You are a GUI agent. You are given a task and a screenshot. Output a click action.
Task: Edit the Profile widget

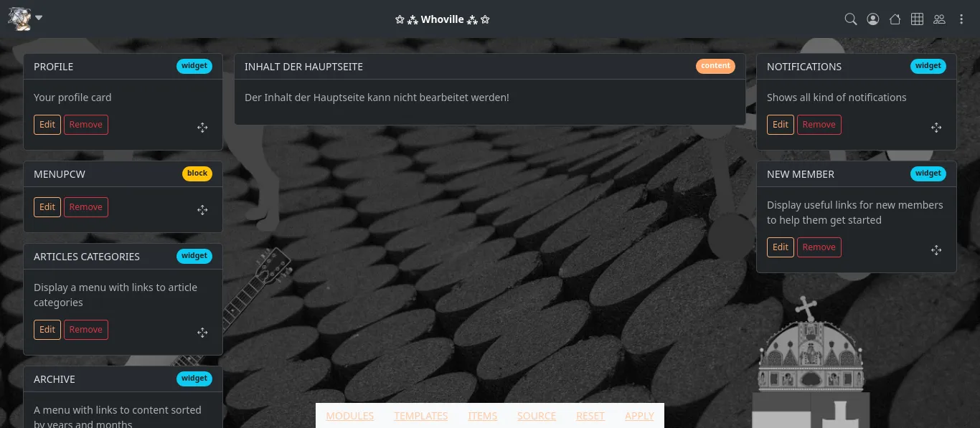[x=47, y=125]
